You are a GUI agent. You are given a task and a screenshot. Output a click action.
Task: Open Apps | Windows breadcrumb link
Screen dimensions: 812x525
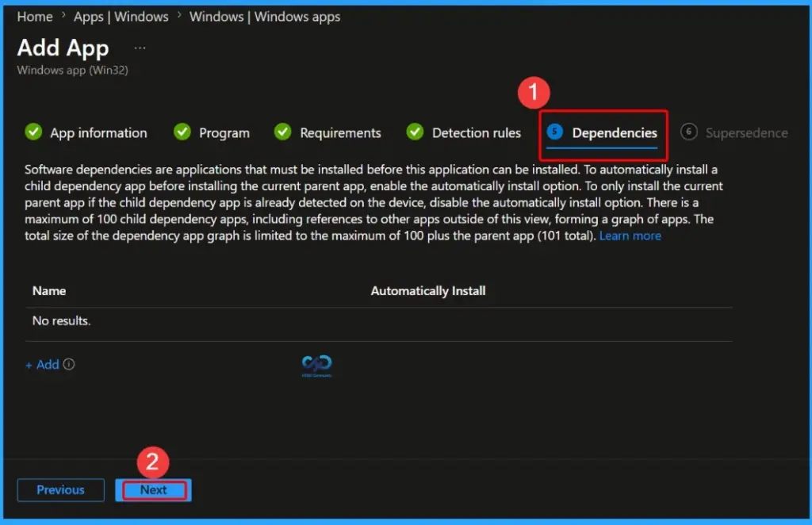point(121,17)
